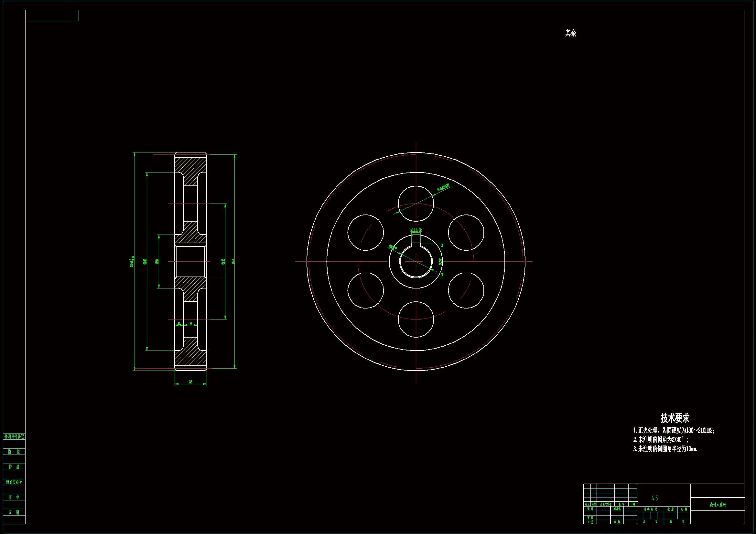Image resolution: width=756 pixels, height=534 pixels.
Task: Click technical requirement 1, the 180~210HBS hardness line
Action: 674,430
